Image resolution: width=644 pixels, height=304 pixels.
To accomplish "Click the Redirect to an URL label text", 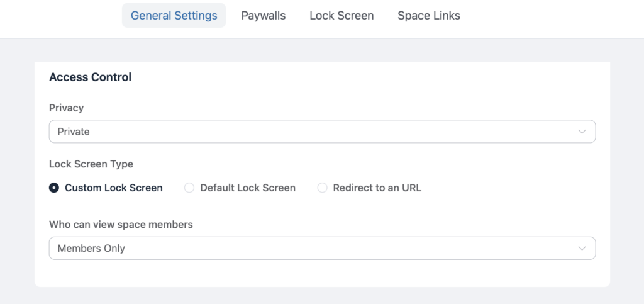I will 377,188.
